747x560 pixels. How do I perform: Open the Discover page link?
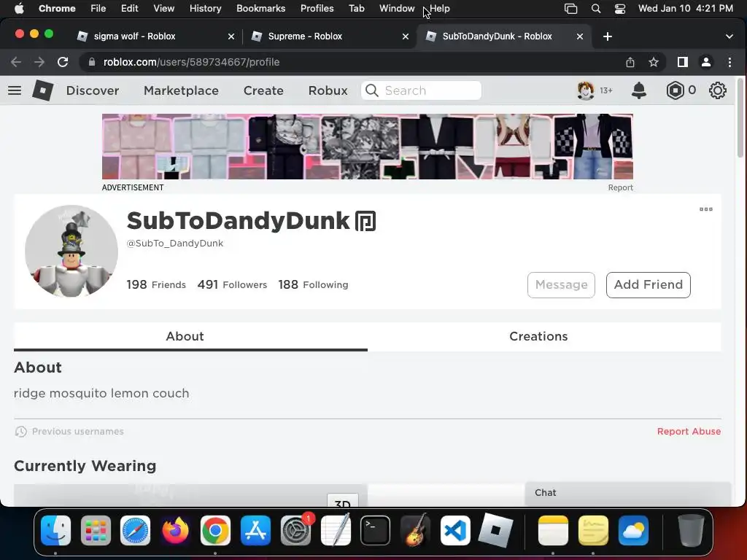93,90
